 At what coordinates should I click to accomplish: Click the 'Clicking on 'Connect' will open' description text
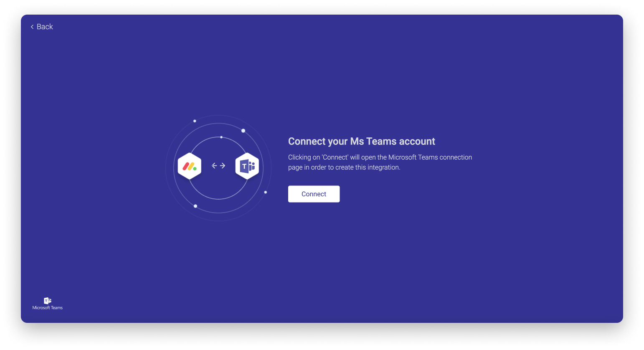pyautogui.click(x=380, y=162)
